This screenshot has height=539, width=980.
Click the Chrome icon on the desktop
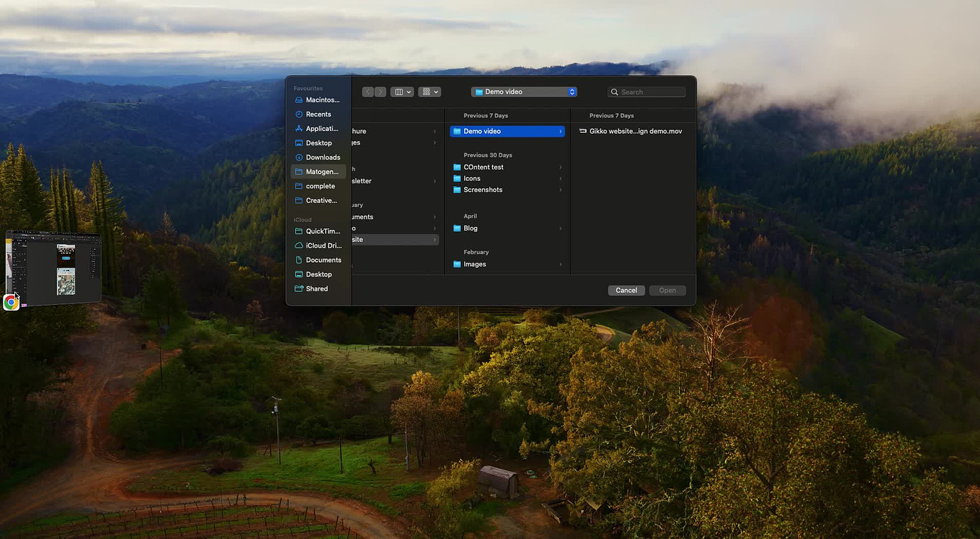11,302
